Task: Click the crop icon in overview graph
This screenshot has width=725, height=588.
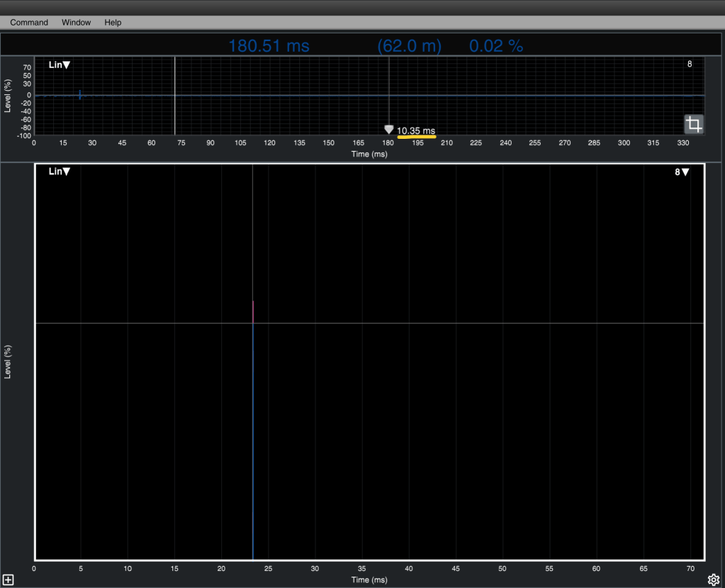Action: tap(694, 125)
